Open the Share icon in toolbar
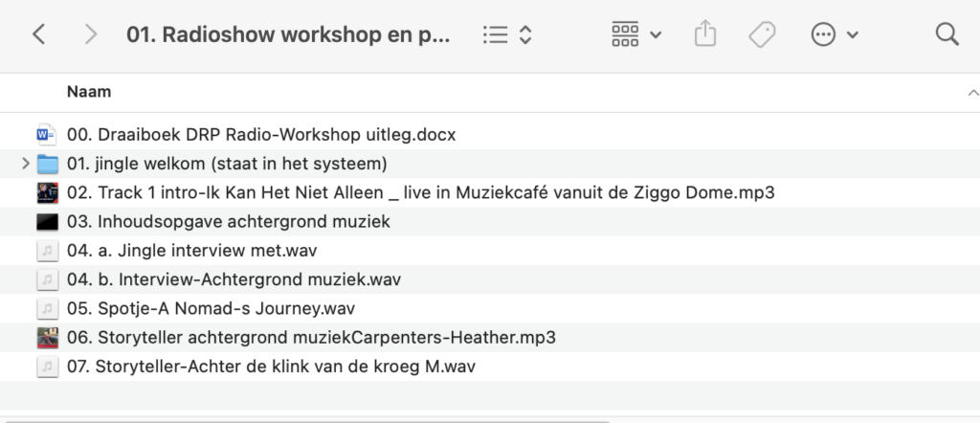The width and height of the screenshot is (980, 423). 704,35
